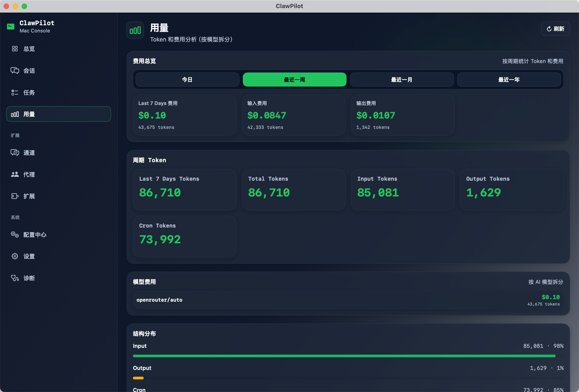Open the 配置中心 config center gears icon
The width and height of the screenshot is (579, 392).
coord(15,235)
